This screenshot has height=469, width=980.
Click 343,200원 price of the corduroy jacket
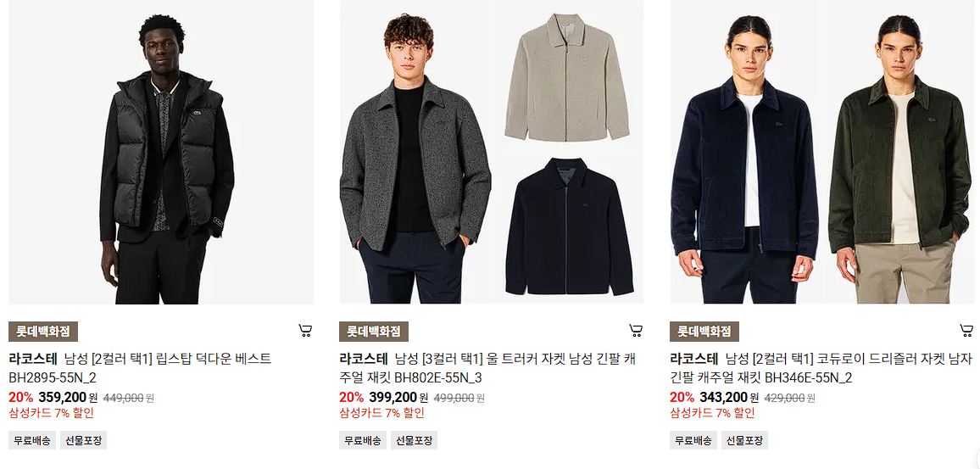tap(729, 397)
